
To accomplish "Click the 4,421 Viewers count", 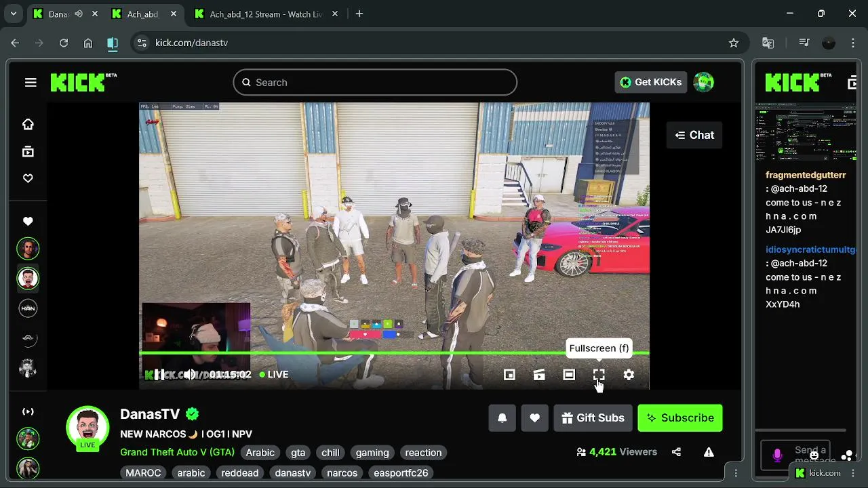I will [616, 452].
